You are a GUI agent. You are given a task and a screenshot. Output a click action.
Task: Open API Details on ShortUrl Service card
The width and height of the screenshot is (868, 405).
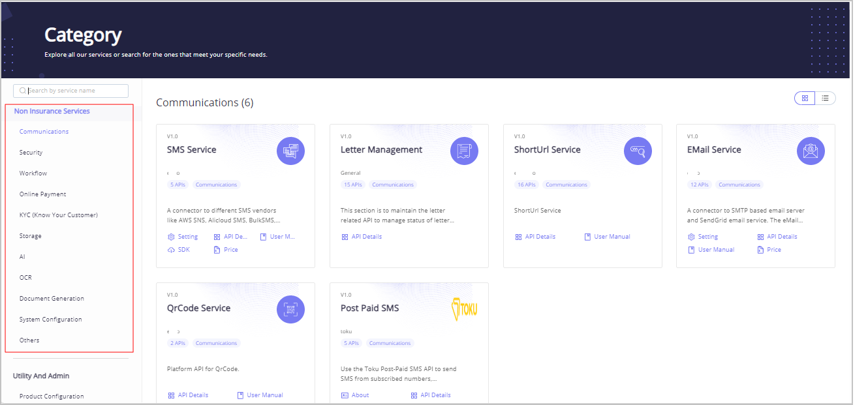[x=535, y=237]
